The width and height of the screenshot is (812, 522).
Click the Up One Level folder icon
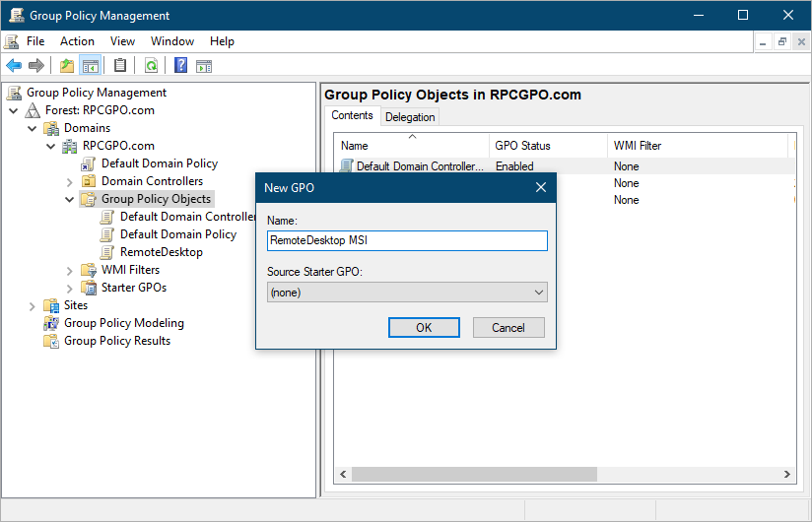[66, 66]
